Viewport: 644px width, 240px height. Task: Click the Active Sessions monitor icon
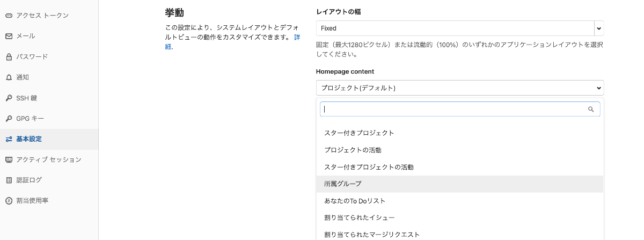pyautogui.click(x=9, y=159)
